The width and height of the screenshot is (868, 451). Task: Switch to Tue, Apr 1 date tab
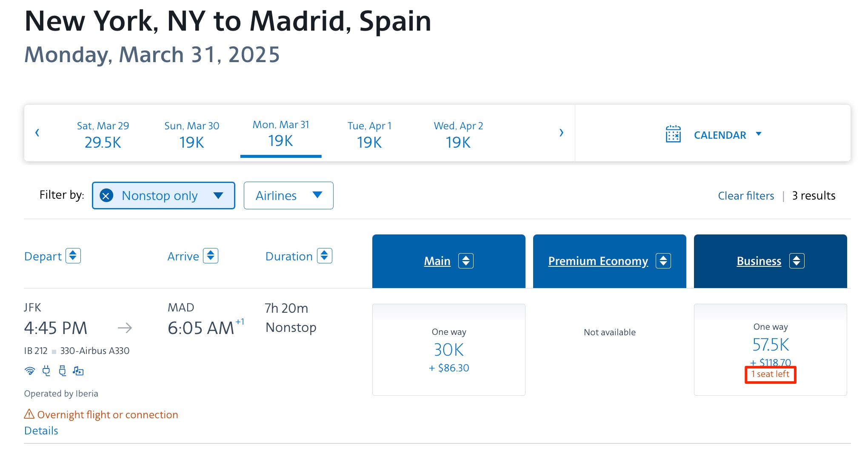368,134
